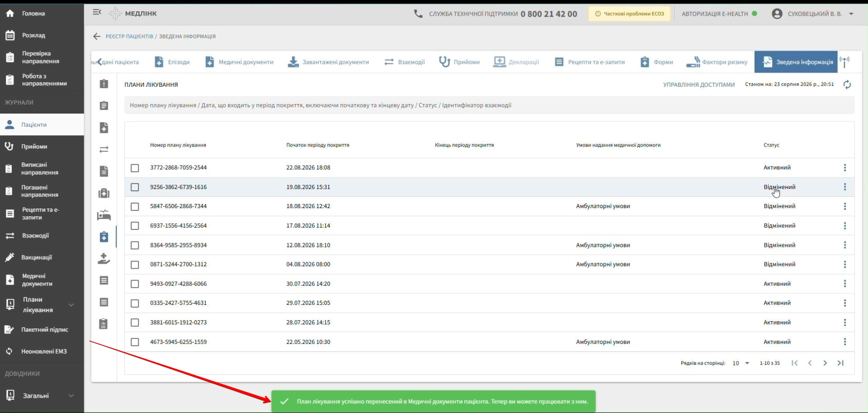The height and width of the screenshot is (413, 868).
Task: Go to the previous page of results
Action: tap(810, 363)
